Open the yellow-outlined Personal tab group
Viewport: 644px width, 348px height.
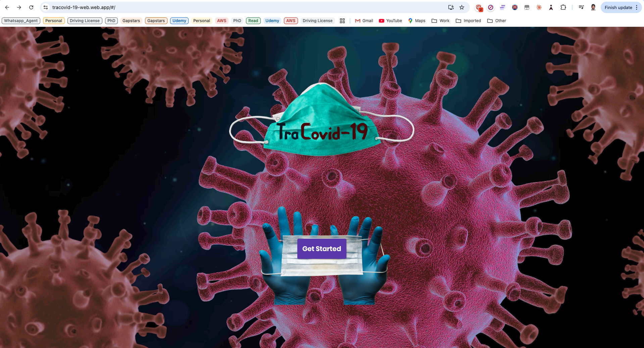pyautogui.click(x=54, y=21)
